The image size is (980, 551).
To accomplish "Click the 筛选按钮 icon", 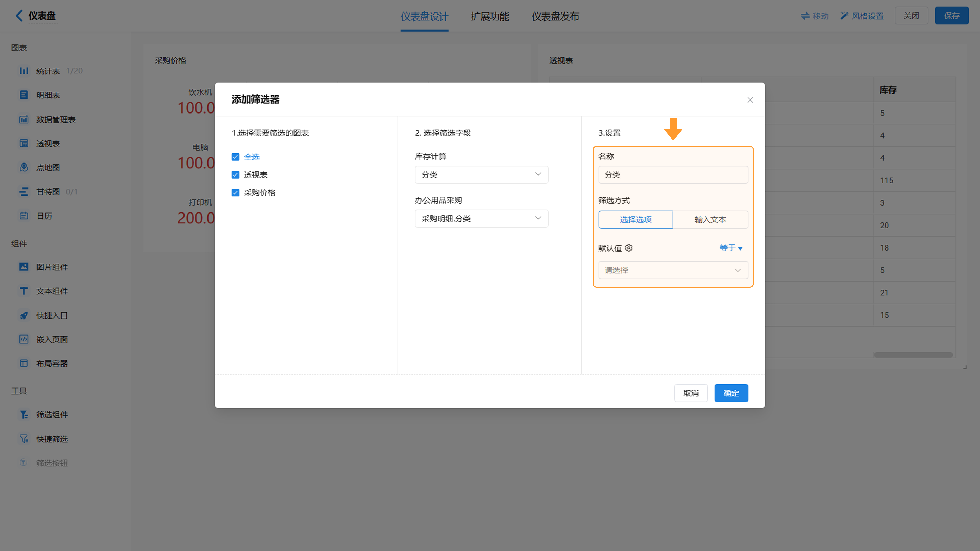I will coord(23,462).
